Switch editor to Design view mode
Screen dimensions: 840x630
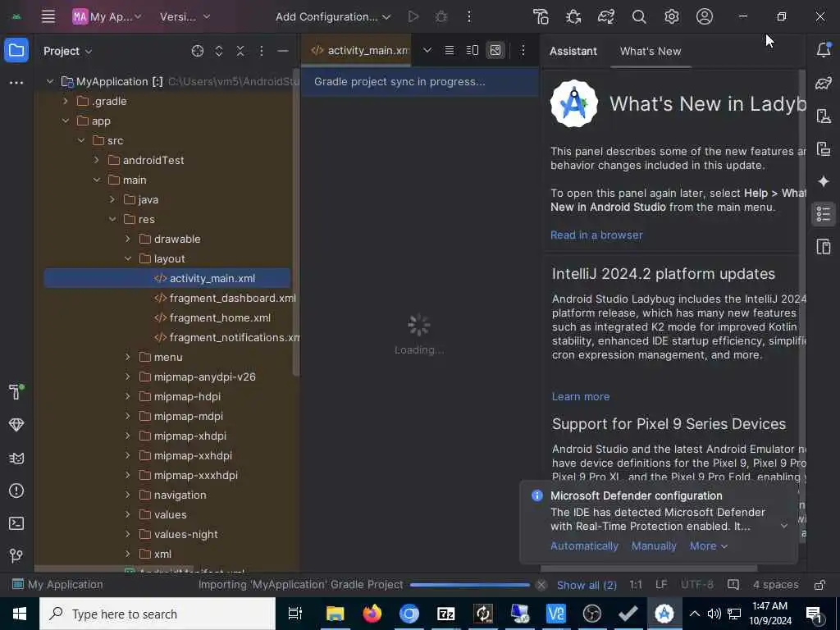tap(495, 50)
